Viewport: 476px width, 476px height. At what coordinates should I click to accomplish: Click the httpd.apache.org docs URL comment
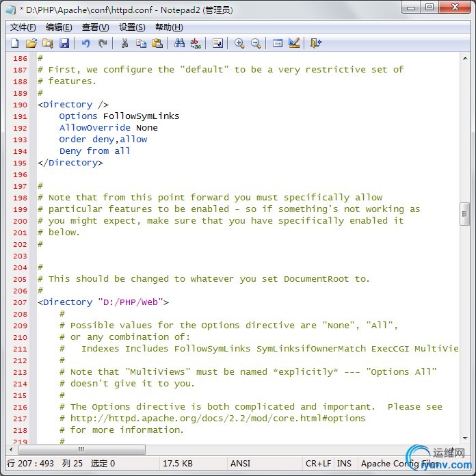213,419
